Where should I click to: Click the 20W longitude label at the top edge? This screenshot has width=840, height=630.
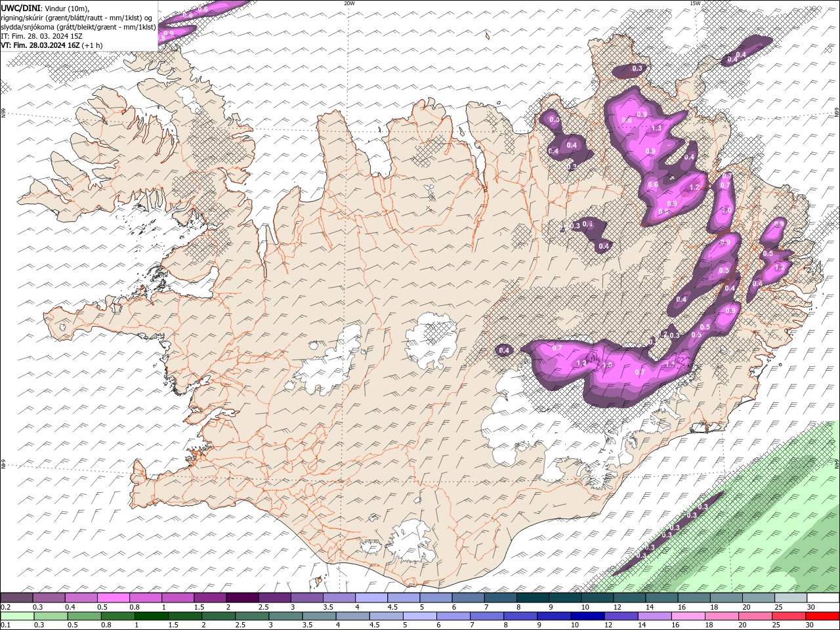pyautogui.click(x=349, y=3)
